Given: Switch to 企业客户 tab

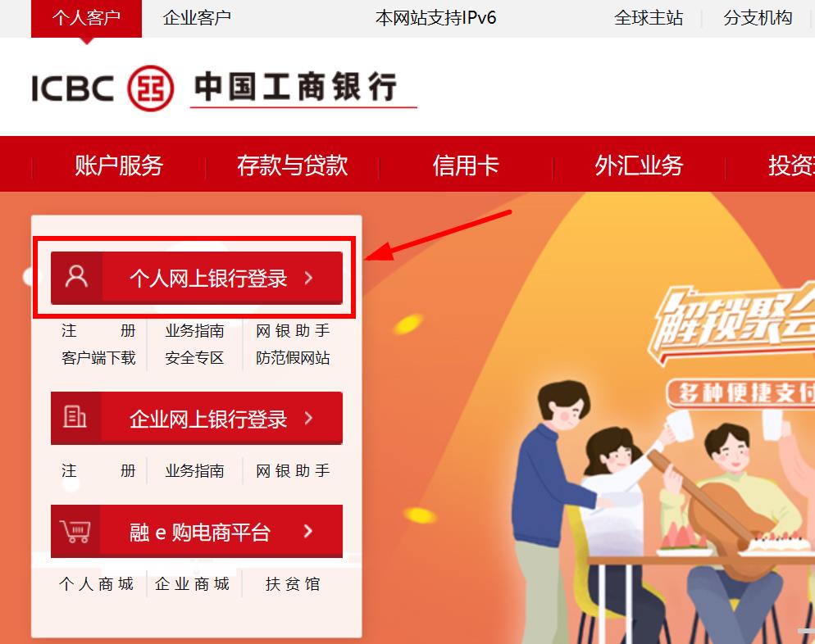Looking at the screenshot, I should coord(197,18).
